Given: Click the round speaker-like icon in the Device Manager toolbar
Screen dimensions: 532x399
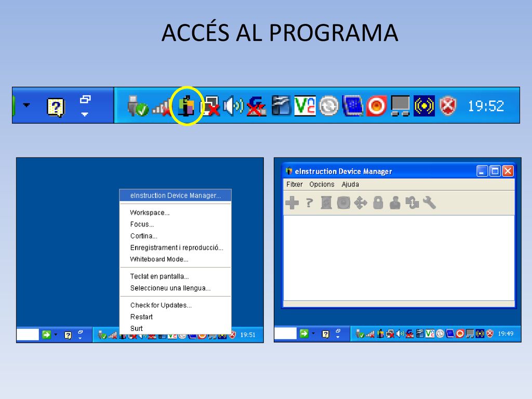Looking at the screenshot, I should coord(343,203).
